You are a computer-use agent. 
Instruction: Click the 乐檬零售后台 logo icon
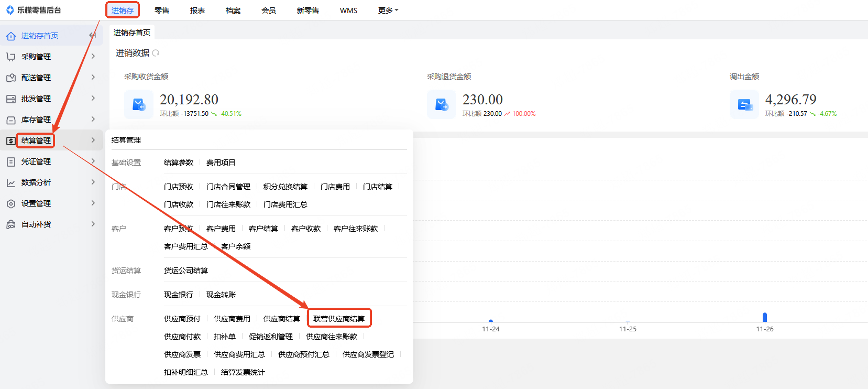(x=10, y=10)
